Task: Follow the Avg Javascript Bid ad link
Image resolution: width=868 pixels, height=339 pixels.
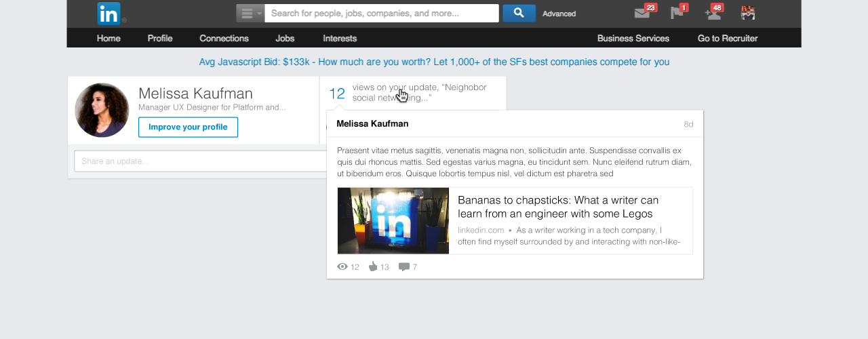Action: (434, 62)
